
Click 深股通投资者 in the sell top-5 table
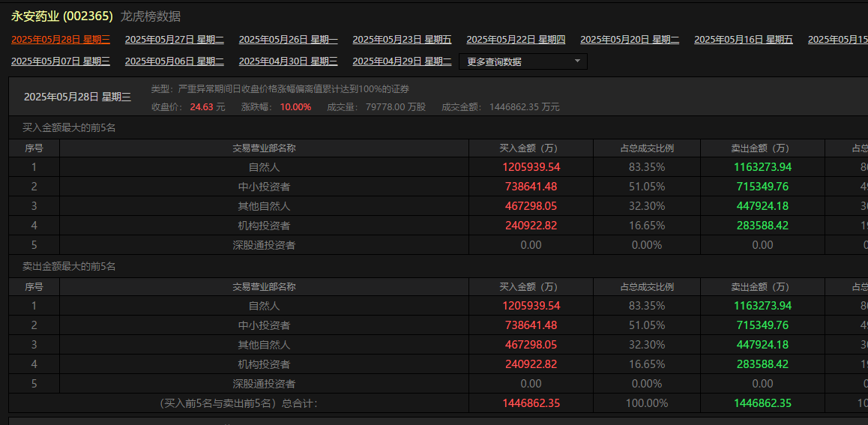[264, 384]
